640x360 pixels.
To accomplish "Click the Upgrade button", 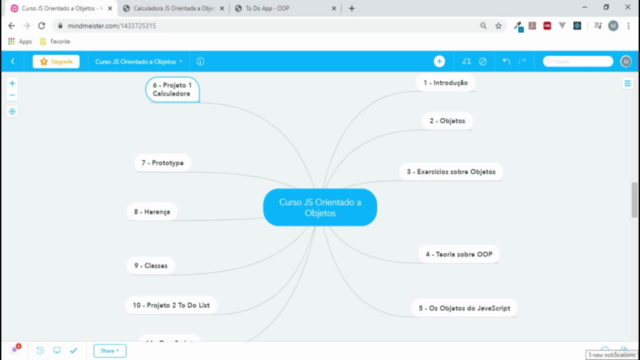I will (56, 62).
